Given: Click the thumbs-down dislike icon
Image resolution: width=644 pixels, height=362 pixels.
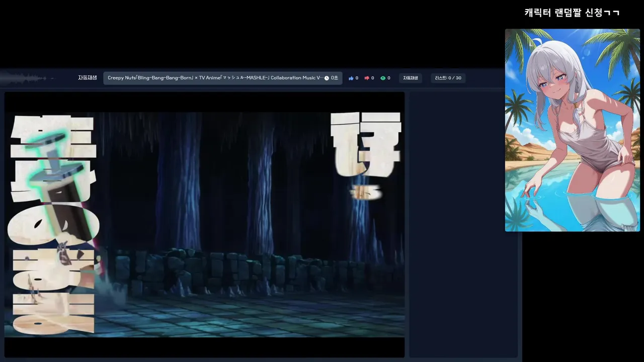Looking at the screenshot, I should click(x=367, y=78).
